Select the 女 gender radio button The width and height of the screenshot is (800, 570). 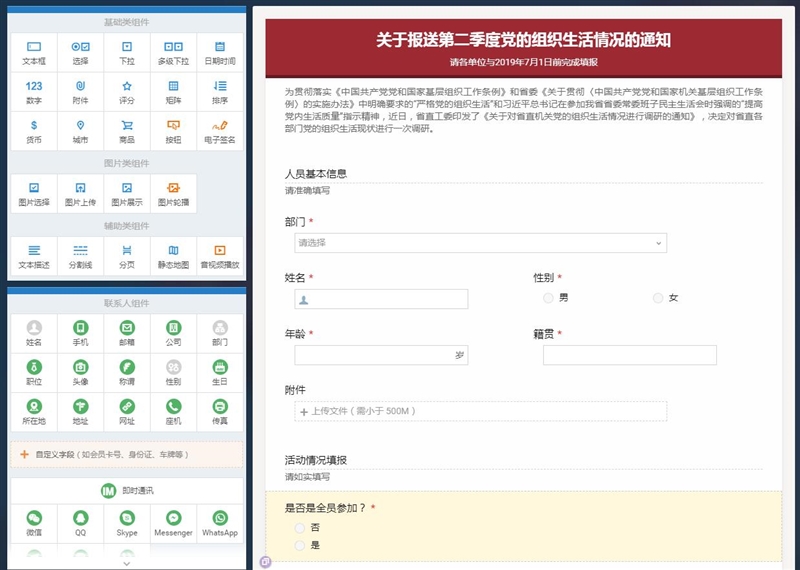[658, 298]
